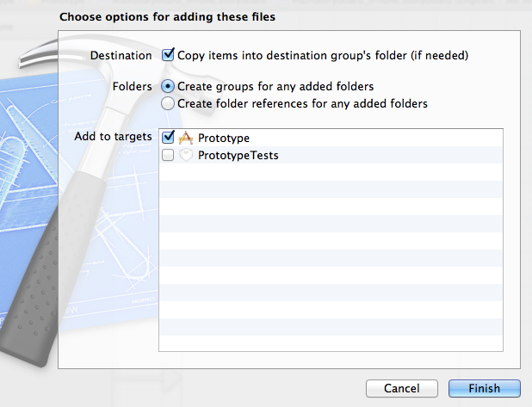Select the Create groups radio button

click(x=168, y=87)
